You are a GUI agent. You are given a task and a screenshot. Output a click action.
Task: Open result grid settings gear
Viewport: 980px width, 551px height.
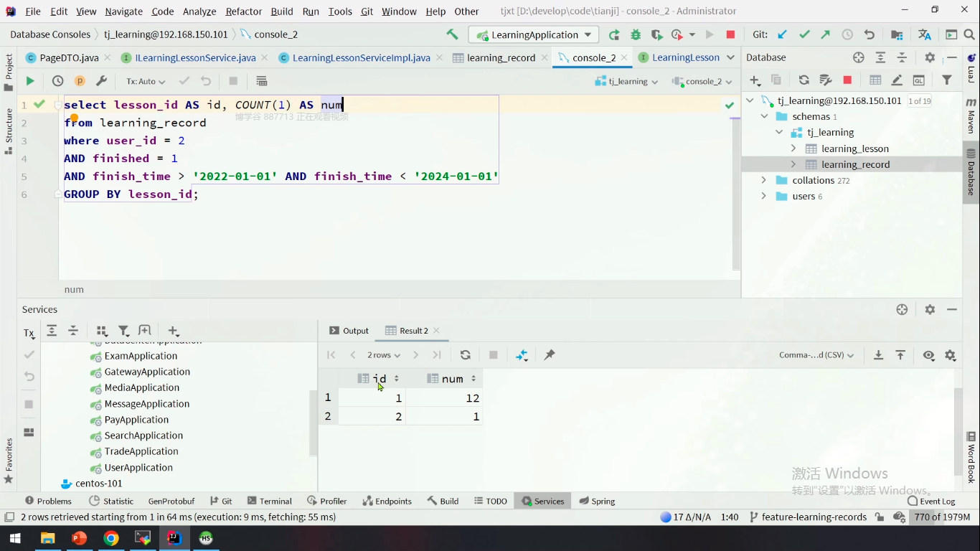[951, 355]
